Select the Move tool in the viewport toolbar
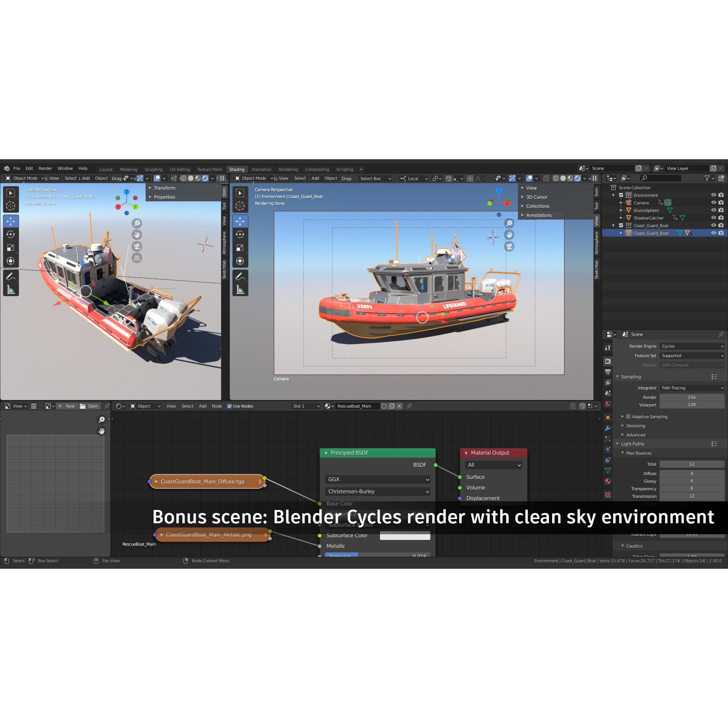Viewport: 728px width, 728px height. click(x=11, y=221)
